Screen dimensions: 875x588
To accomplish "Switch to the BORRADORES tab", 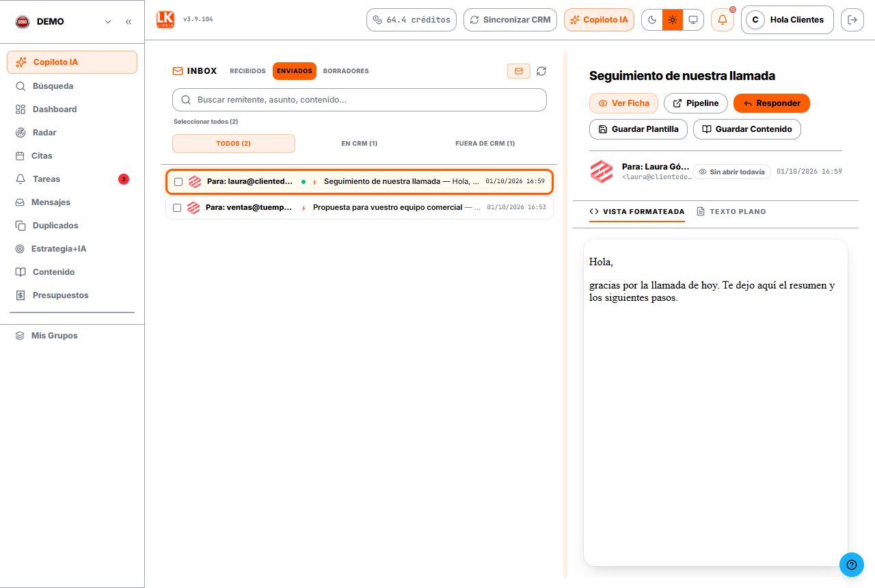I will (x=346, y=71).
